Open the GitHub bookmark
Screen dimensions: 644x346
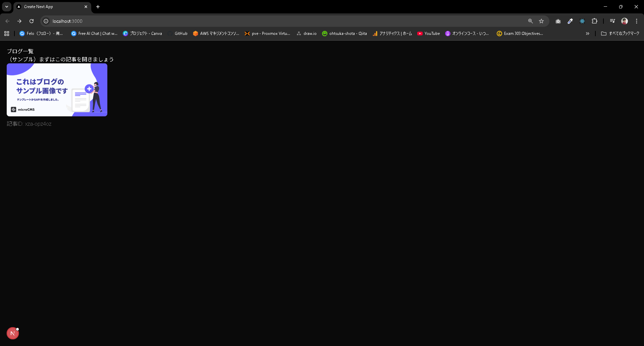click(x=178, y=34)
